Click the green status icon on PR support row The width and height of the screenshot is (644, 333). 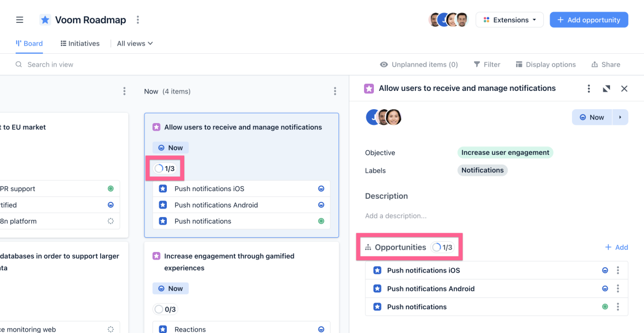(110, 189)
